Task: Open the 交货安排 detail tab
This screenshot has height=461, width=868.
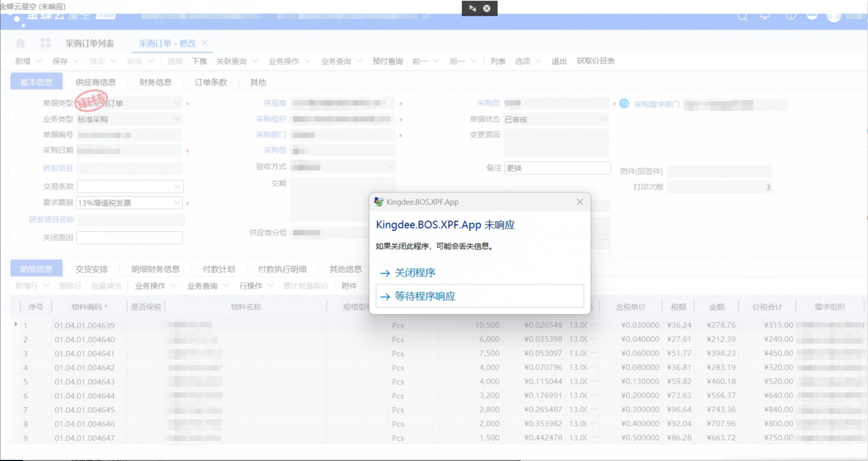Action: (91, 269)
